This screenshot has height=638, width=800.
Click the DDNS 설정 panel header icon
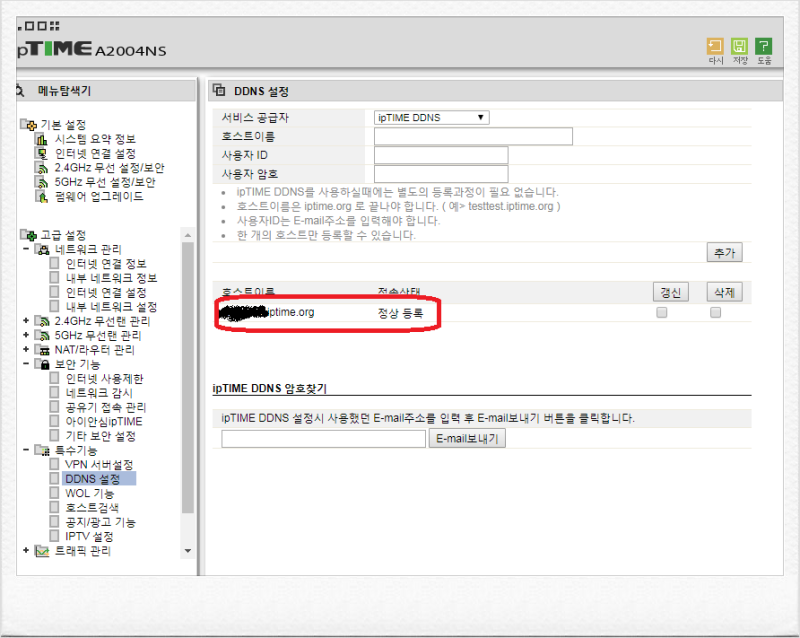222,89
